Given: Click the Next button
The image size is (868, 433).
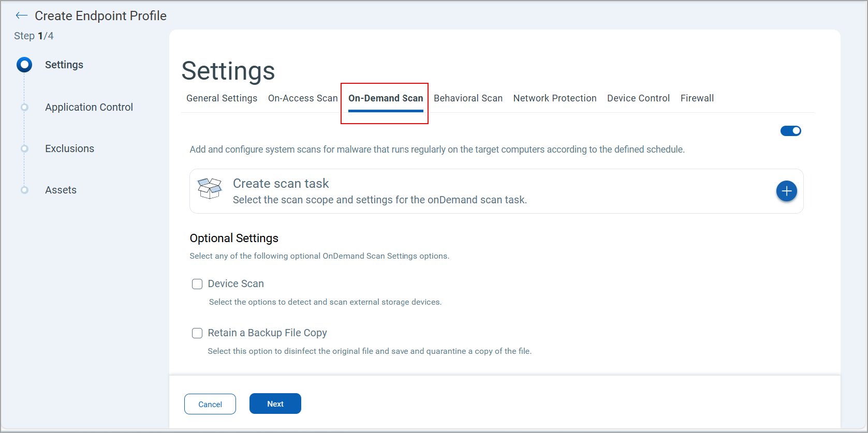Looking at the screenshot, I should (x=275, y=404).
